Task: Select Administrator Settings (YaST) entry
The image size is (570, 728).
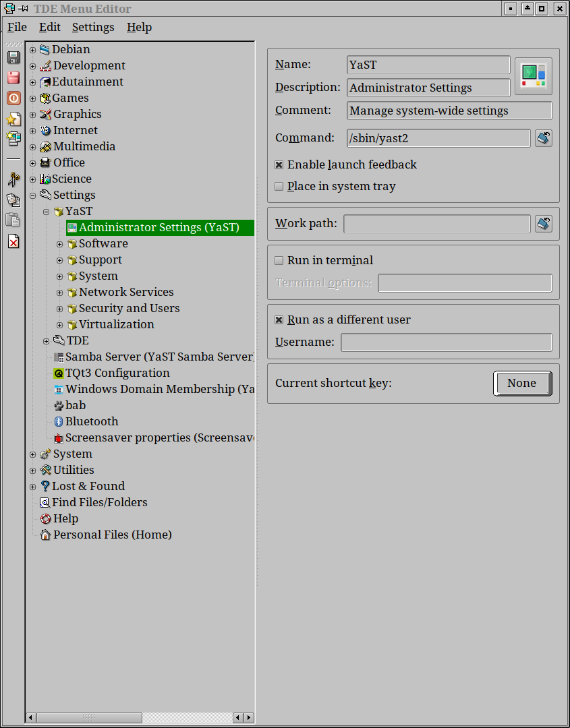Action: (160, 228)
